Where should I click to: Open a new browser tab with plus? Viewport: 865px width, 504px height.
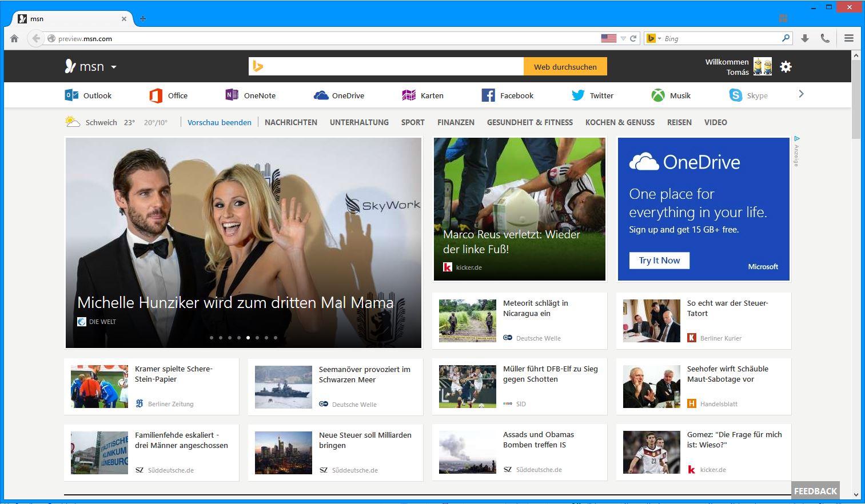pyautogui.click(x=143, y=19)
